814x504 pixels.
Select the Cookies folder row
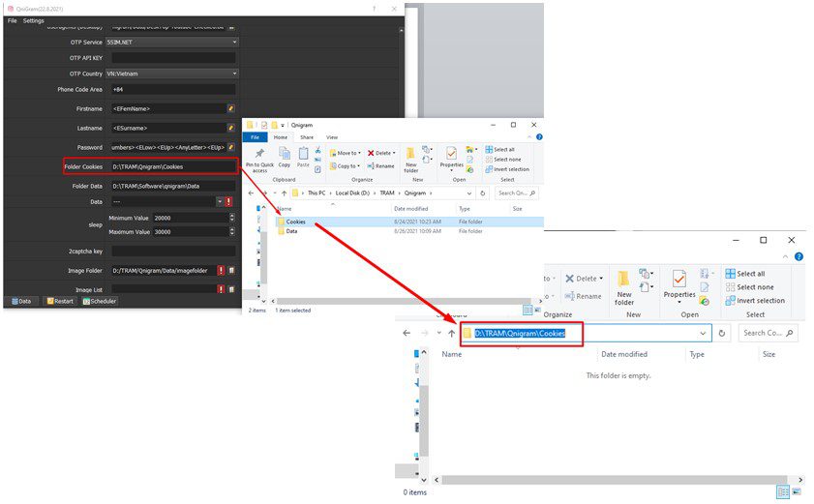[410, 222]
